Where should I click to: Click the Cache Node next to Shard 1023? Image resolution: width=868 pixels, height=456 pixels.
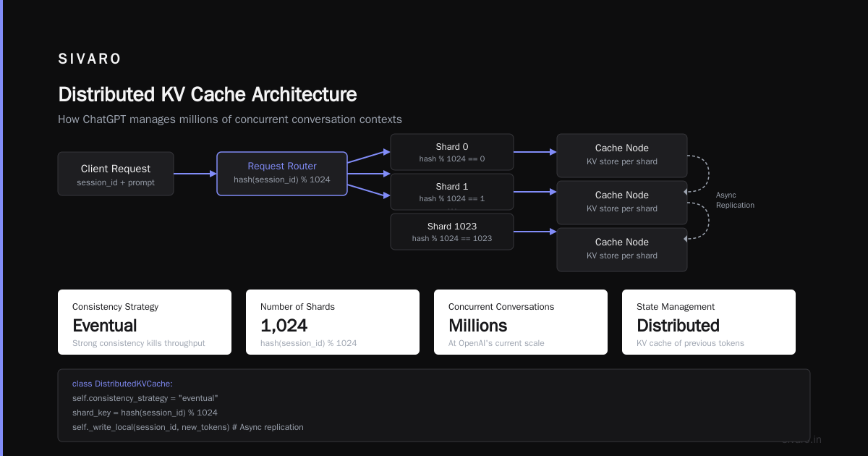[622, 250]
